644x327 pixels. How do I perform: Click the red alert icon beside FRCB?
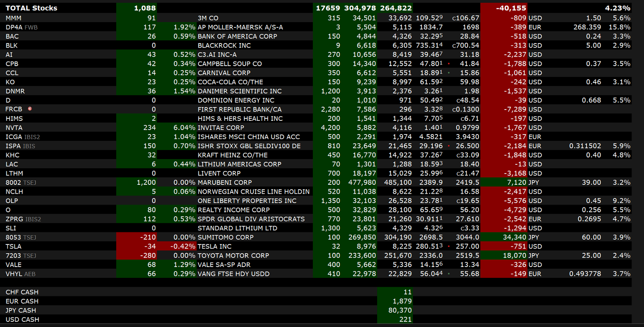pos(30,109)
